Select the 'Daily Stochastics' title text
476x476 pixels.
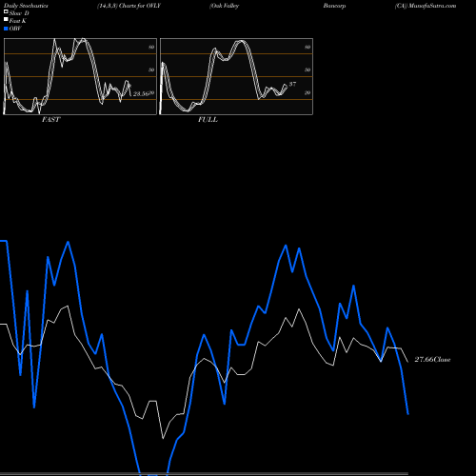[x=26, y=6]
